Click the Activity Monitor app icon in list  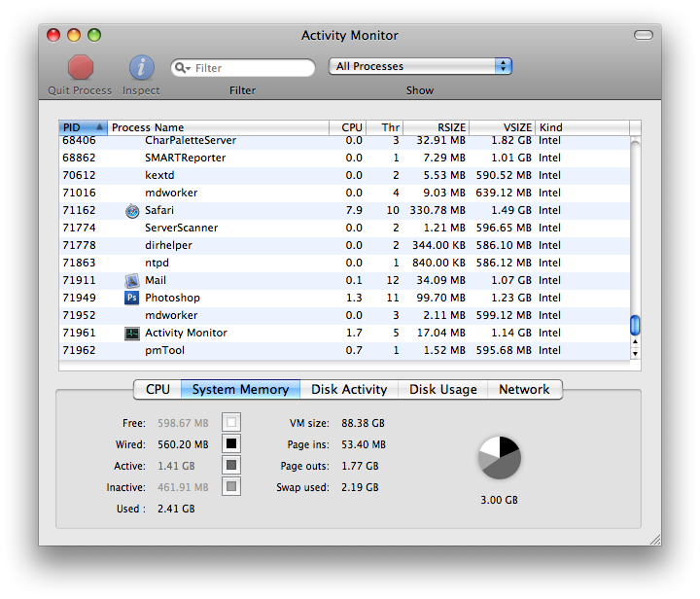(x=131, y=333)
